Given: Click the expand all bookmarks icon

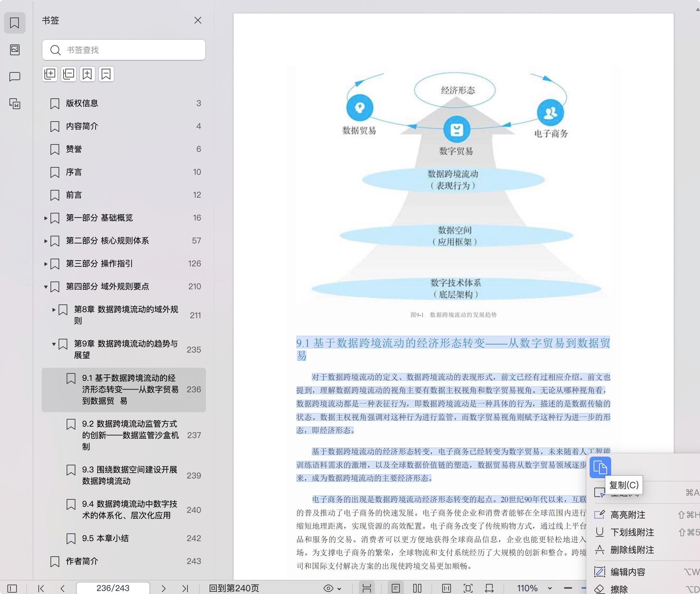Looking at the screenshot, I should [x=50, y=74].
